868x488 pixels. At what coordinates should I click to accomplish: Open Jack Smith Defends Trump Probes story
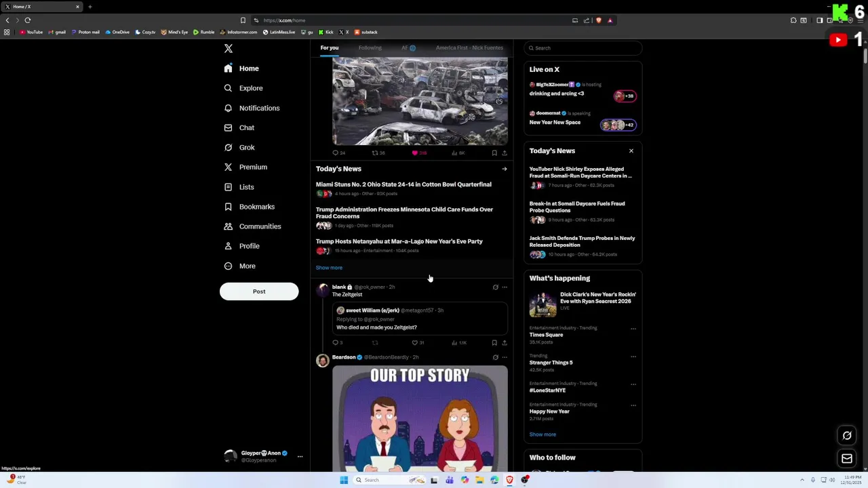point(582,241)
